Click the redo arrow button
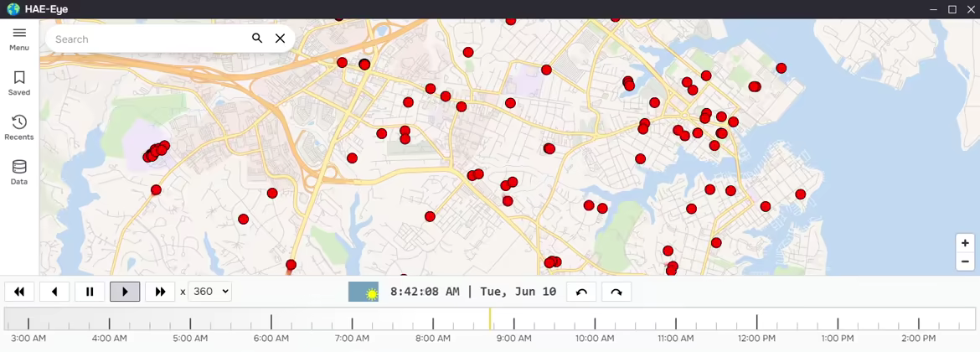 616,292
